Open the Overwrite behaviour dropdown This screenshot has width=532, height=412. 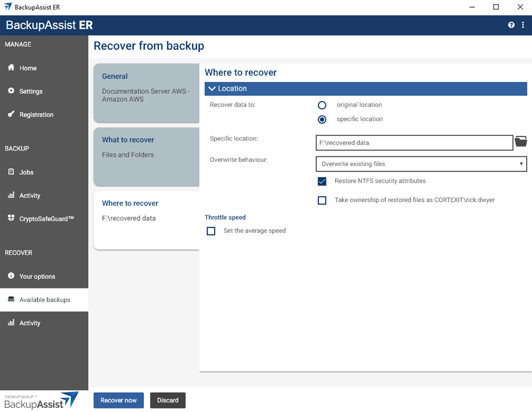(x=421, y=164)
